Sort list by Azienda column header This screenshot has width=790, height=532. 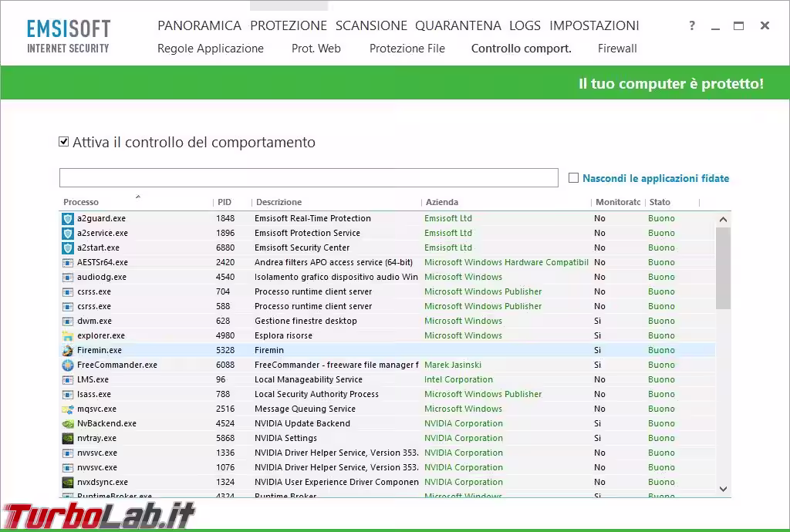coord(442,202)
